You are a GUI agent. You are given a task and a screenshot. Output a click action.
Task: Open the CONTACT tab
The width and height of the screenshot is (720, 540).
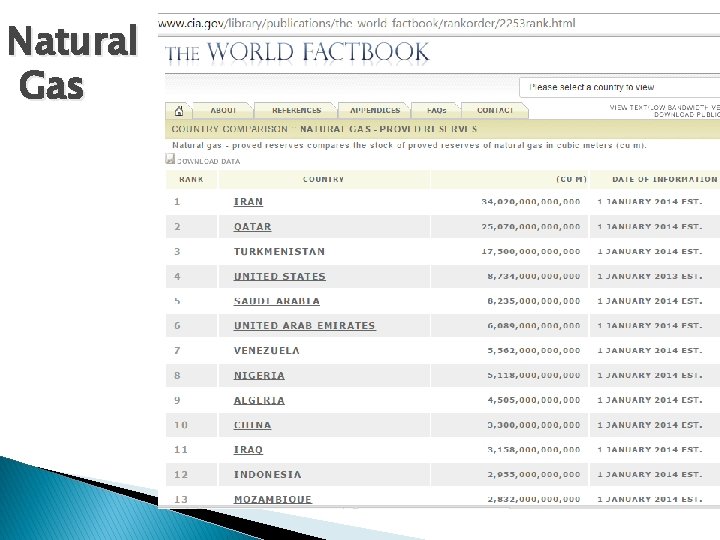tap(495, 111)
